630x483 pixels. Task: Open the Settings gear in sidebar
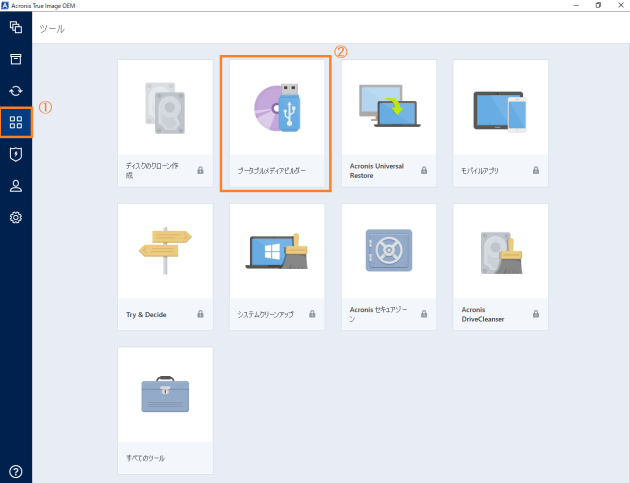(16, 217)
